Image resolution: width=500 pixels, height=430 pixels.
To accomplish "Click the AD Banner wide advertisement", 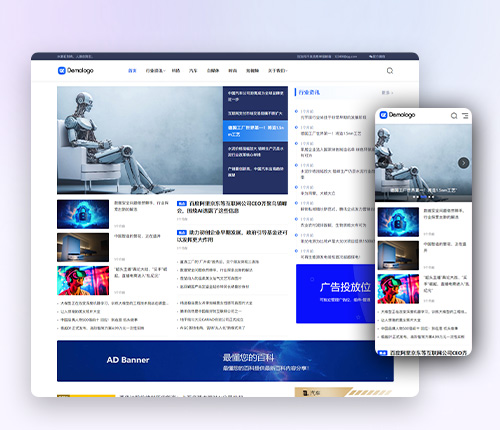I will coord(225,361).
